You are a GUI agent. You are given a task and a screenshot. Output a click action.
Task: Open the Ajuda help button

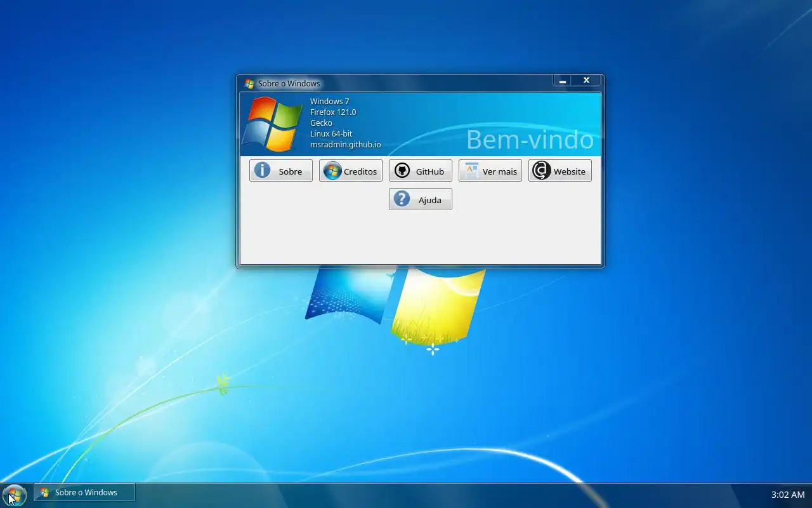pyautogui.click(x=421, y=199)
